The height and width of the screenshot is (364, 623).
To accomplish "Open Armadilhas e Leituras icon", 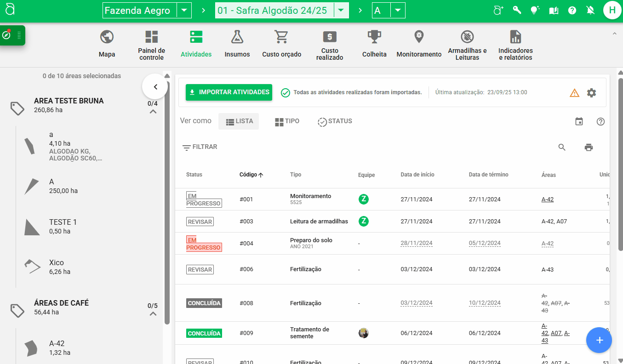I will click(x=467, y=37).
